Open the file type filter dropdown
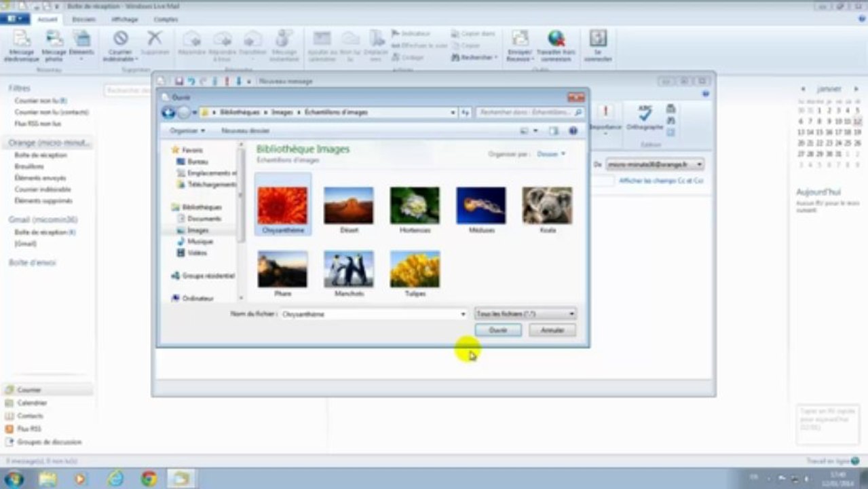Screen dimensions: 868x489 click(x=525, y=314)
